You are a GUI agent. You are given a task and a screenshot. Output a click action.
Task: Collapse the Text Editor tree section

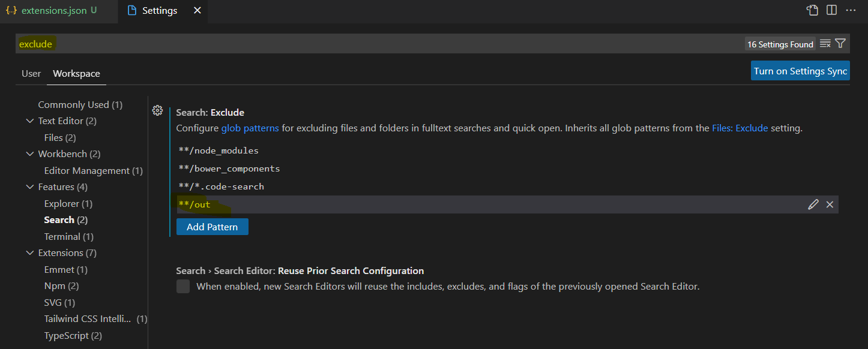click(30, 121)
